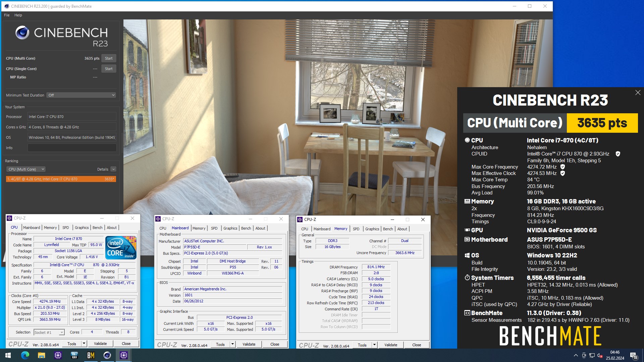
Task: Open the Ranking CPU (Multi Core) dropdown
Action: [x=26, y=169]
